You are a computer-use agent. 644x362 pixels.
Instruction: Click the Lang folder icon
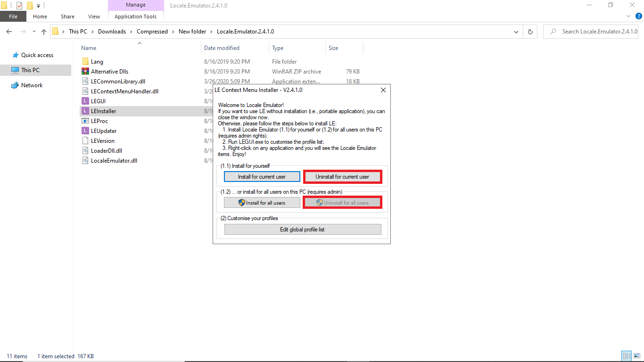[x=85, y=62]
